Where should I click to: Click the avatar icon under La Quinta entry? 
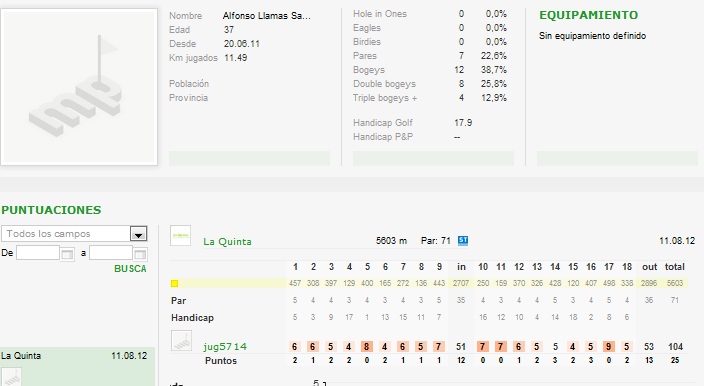(11, 377)
